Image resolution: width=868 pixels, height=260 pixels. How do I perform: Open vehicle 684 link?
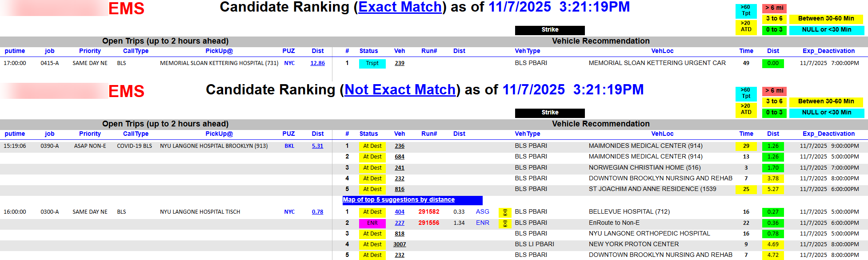(400, 157)
